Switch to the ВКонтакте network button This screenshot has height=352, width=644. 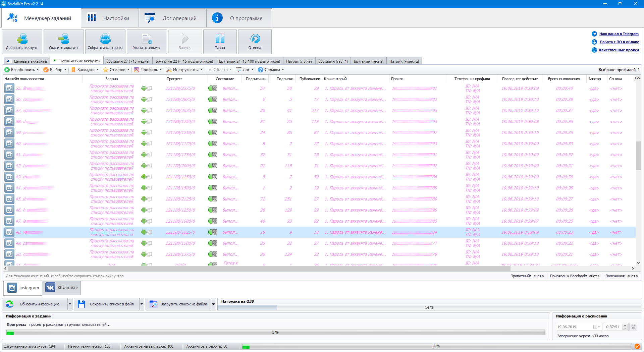(x=62, y=288)
